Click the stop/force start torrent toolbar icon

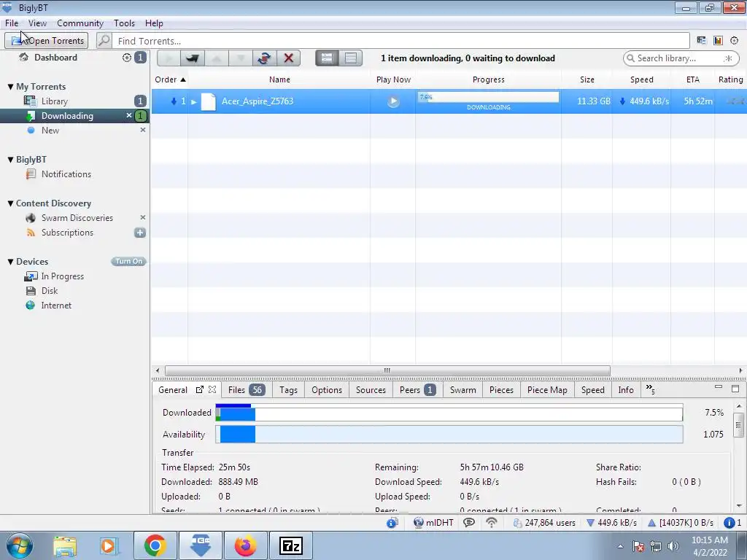click(x=192, y=58)
